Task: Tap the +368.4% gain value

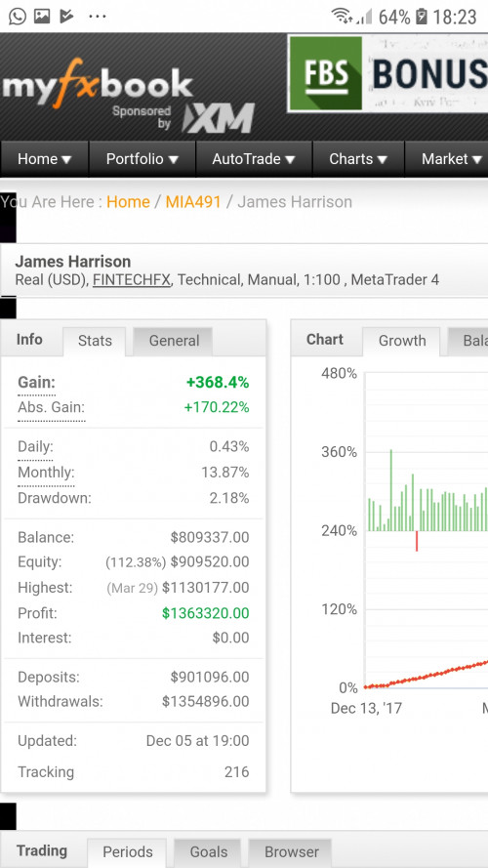Action: pos(218,383)
